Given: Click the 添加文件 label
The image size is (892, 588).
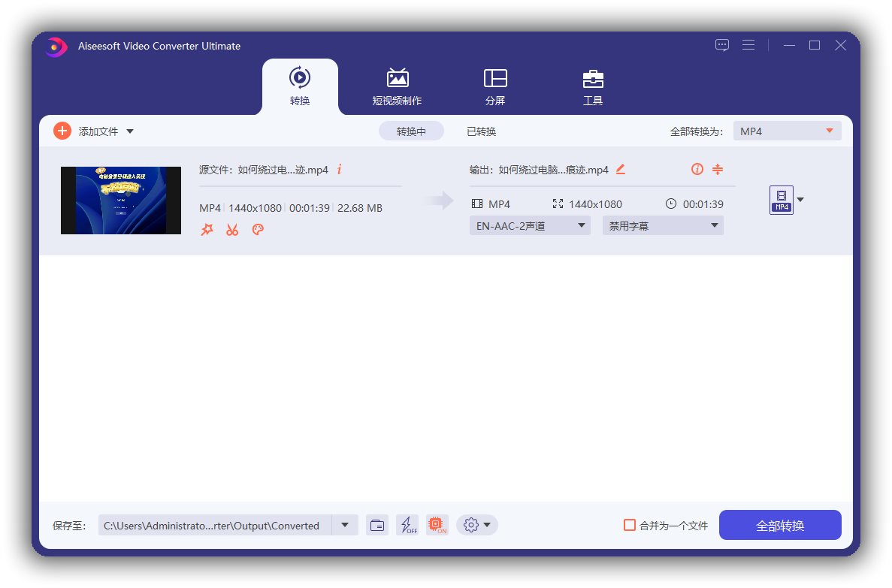Looking at the screenshot, I should (x=98, y=131).
